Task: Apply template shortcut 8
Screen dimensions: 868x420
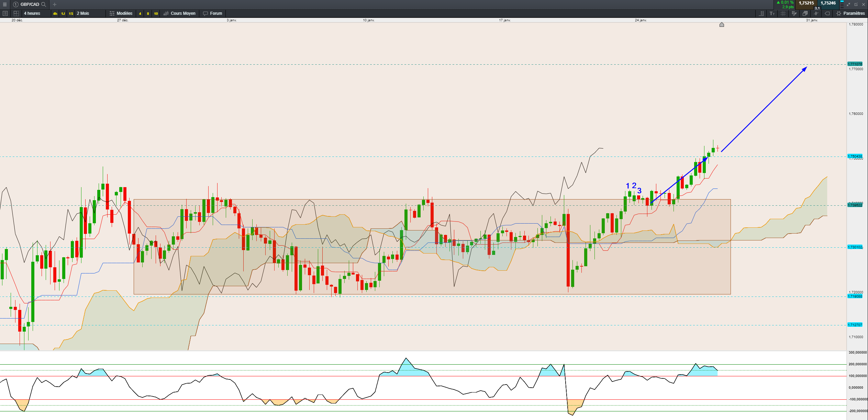Action: tap(148, 14)
